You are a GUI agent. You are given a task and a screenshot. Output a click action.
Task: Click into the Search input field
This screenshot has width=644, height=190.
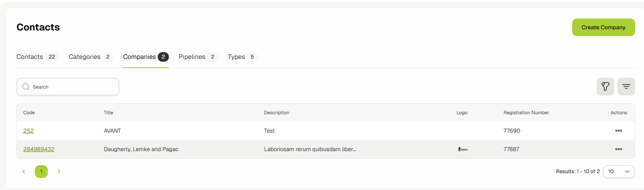[x=72, y=87]
